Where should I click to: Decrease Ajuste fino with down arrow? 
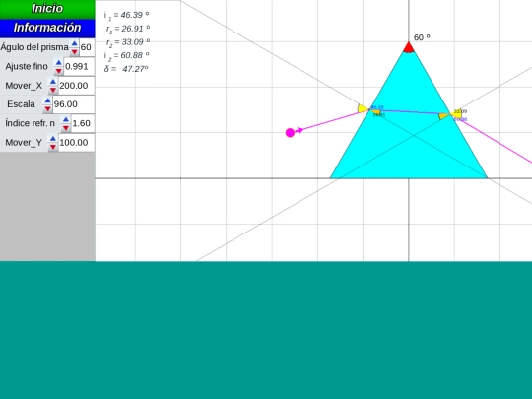point(58,71)
